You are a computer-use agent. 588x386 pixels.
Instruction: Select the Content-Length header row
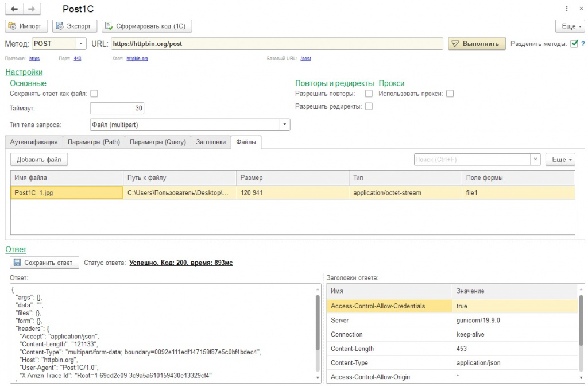[452, 349]
